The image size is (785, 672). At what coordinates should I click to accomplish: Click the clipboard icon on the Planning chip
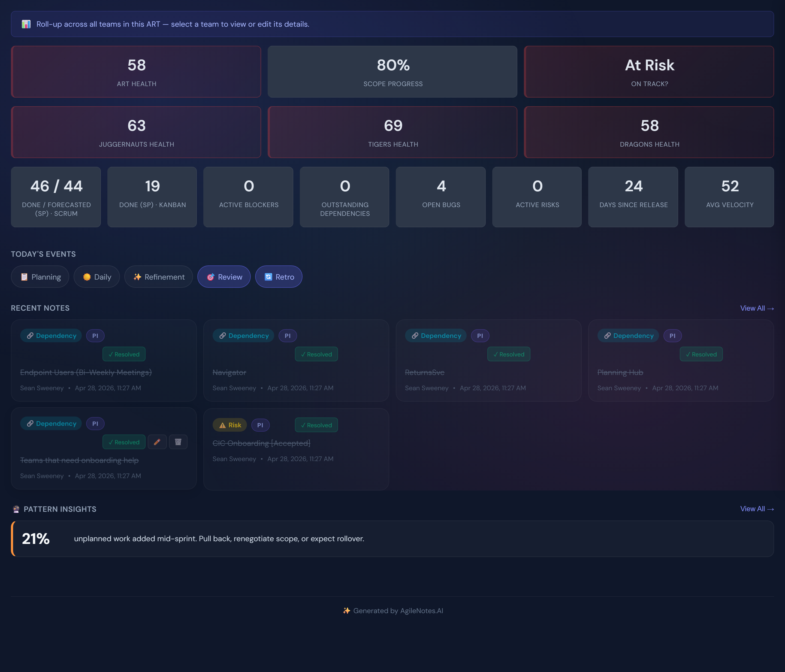pos(24,277)
